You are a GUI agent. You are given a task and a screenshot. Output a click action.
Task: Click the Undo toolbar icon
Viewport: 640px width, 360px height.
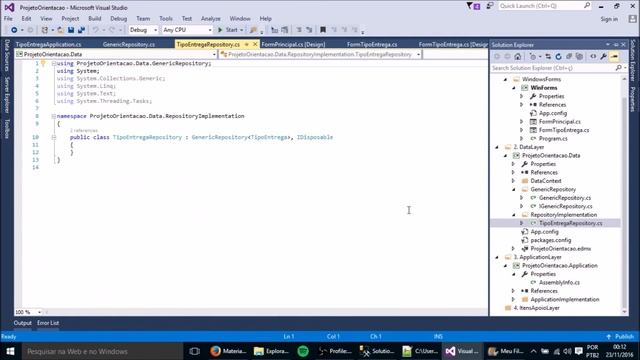[x=96, y=30]
